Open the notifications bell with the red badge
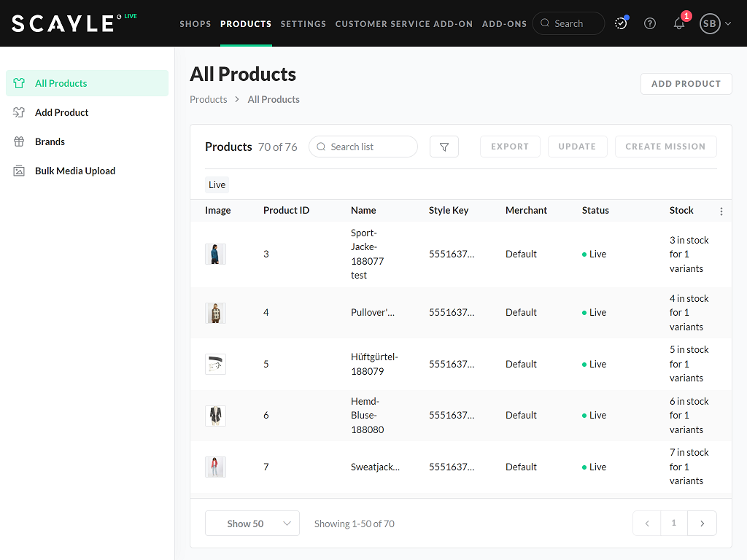The width and height of the screenshot is (747, 560). point(679,23)
